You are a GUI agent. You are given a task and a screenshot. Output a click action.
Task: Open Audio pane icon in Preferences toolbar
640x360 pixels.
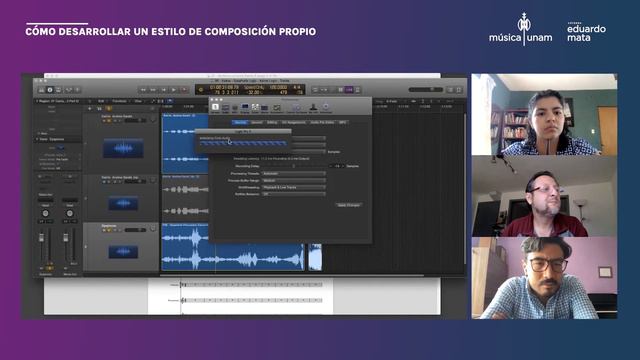click(x=225, y=108)
